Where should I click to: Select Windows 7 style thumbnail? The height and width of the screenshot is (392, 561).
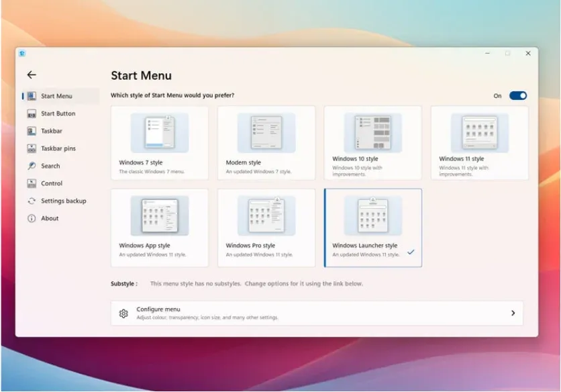point(160,132)
